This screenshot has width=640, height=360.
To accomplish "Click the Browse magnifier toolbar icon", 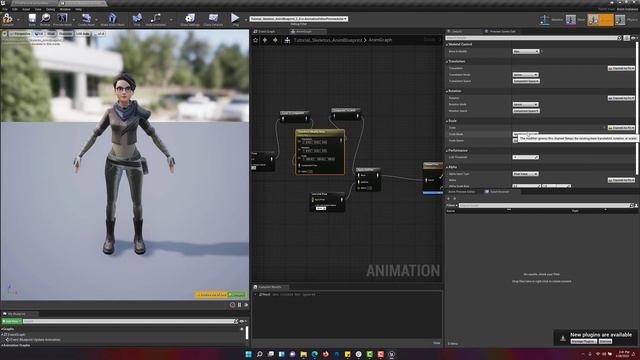I will point(45,18).
